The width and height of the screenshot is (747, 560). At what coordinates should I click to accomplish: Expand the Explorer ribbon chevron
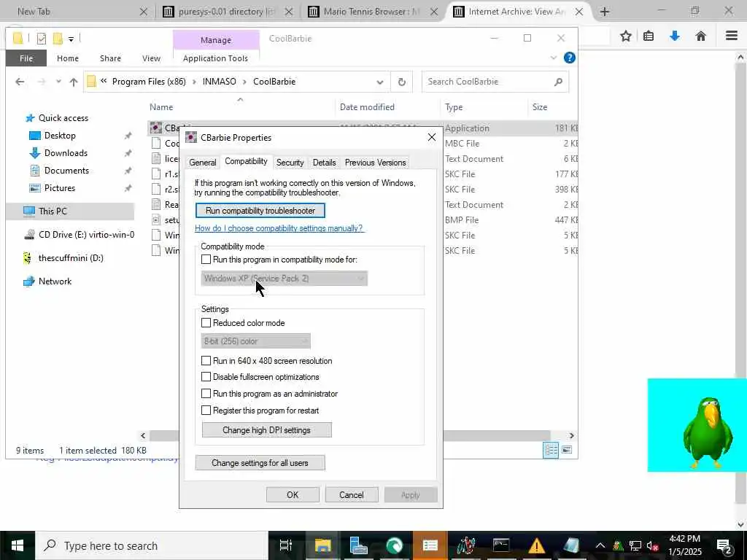(553, 58)
